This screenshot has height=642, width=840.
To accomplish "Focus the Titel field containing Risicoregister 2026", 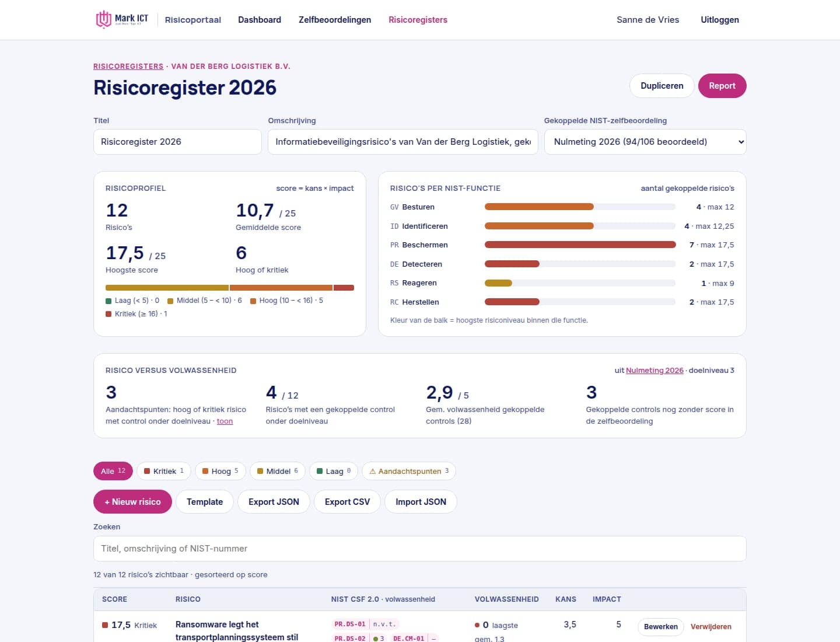I will click(x=177, y=142).
